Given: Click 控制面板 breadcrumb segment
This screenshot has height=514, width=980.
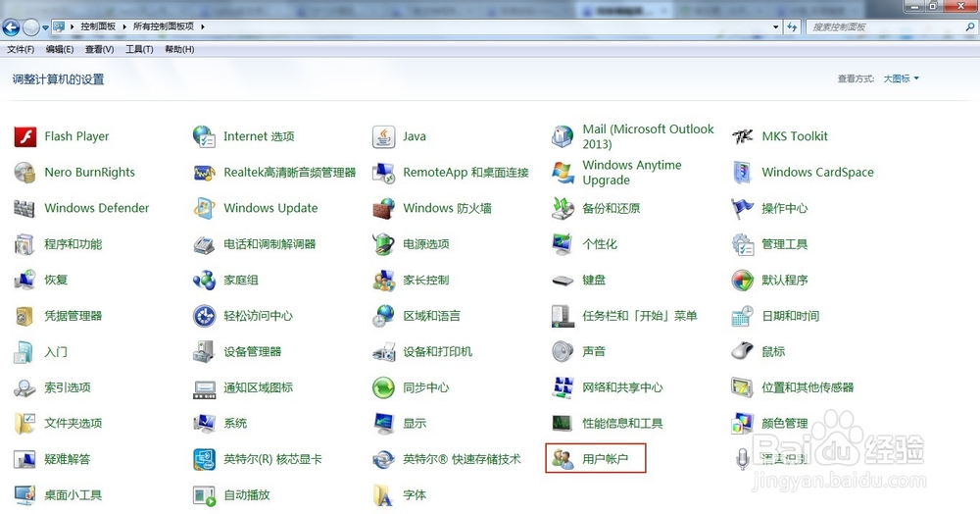Looking at the screenshot, I should point(97,26).
